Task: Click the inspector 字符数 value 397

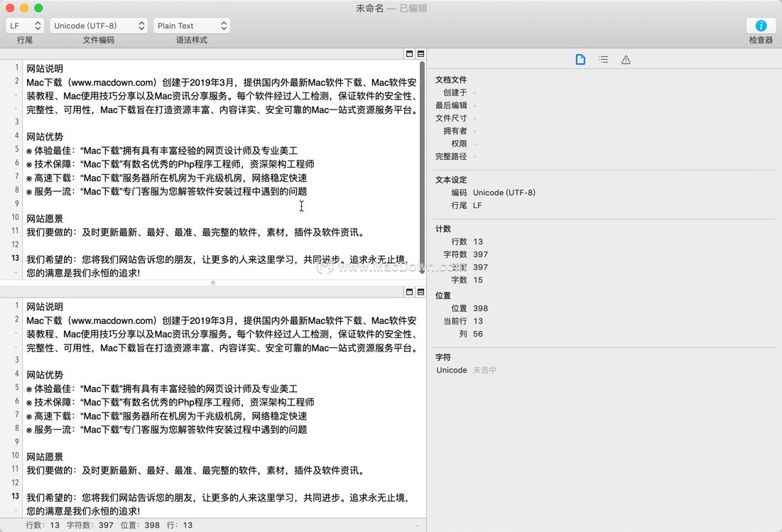Action: [480, 254]
